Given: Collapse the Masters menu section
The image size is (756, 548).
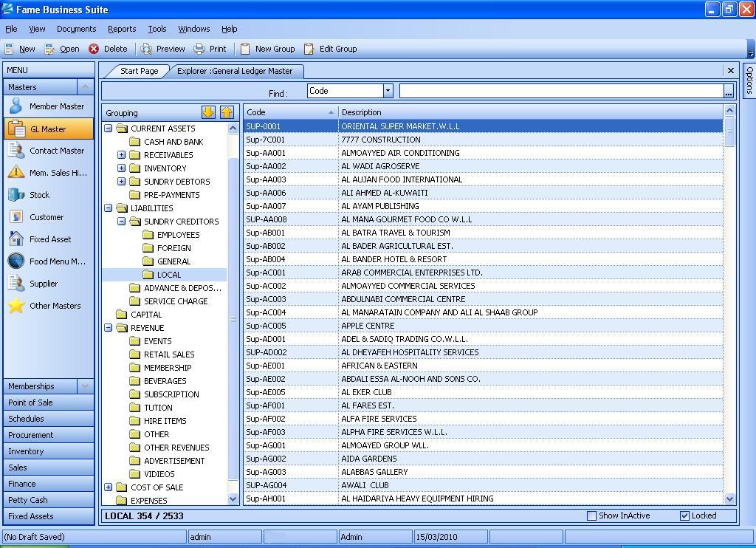Looking at the screenshot, I should tap(86, 87).
